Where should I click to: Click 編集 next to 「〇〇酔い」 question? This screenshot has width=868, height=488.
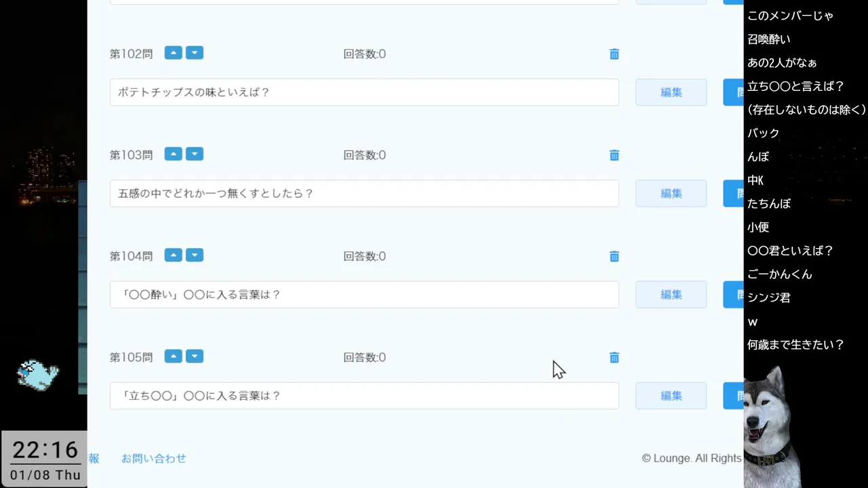click(671, 294)
